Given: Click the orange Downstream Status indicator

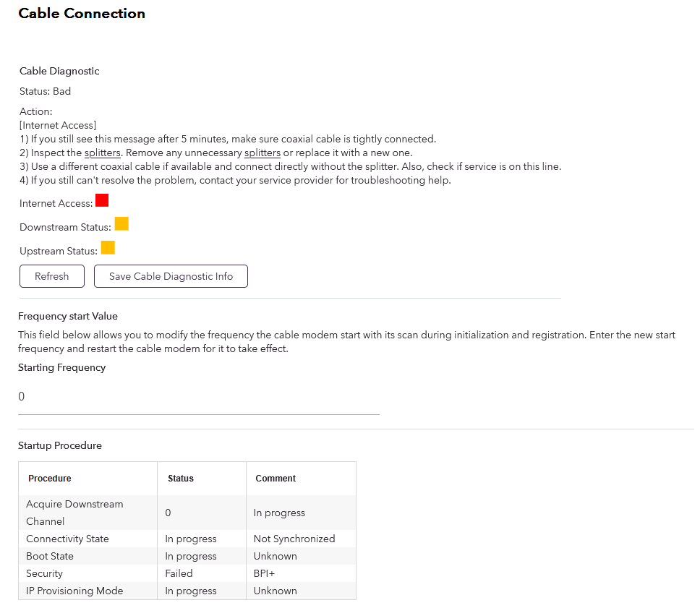Looking at the screenshot, I should click(121, 224).
